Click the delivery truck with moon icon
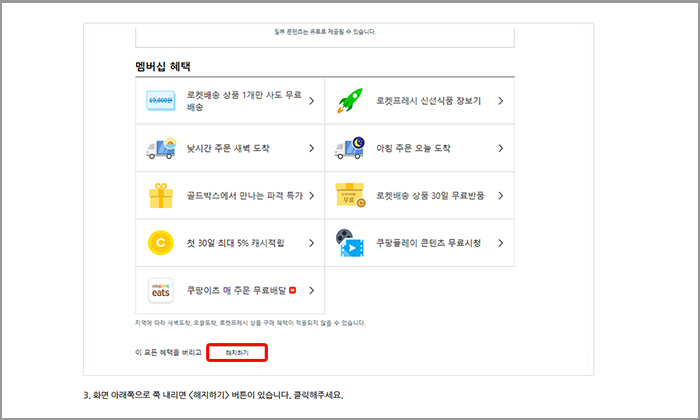 click(x=350, y=148)
